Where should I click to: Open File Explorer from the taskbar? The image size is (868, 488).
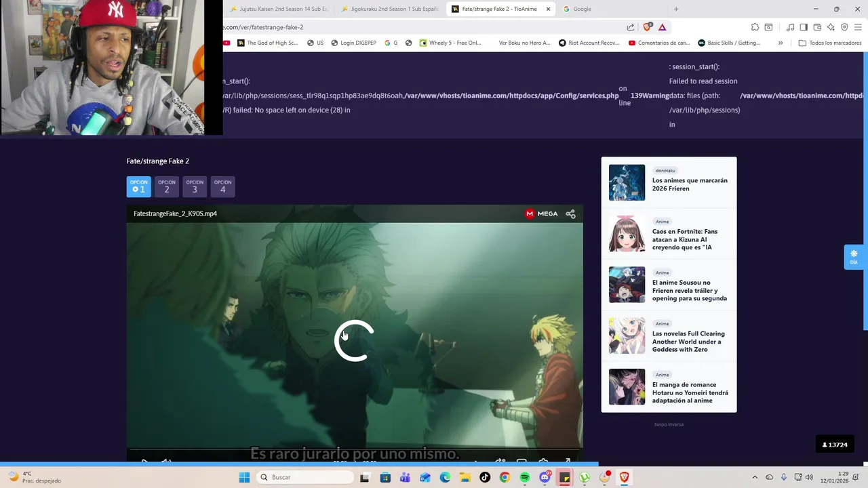point(465,477)
